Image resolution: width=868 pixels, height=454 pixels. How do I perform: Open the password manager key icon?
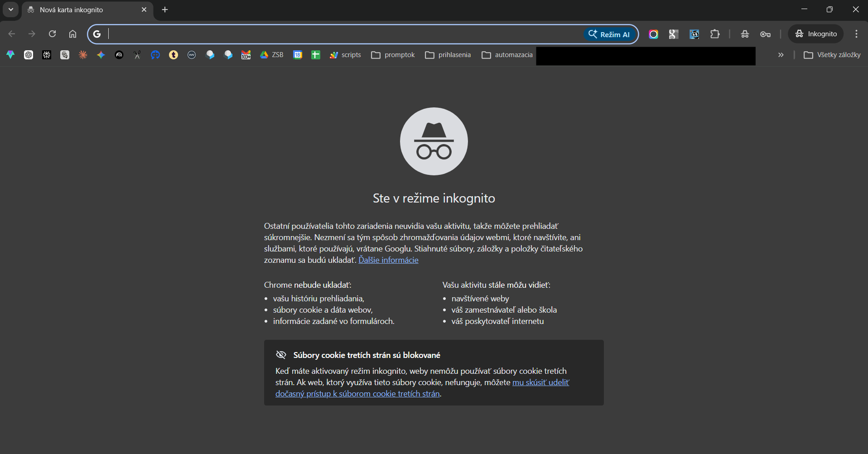(765, 34)
